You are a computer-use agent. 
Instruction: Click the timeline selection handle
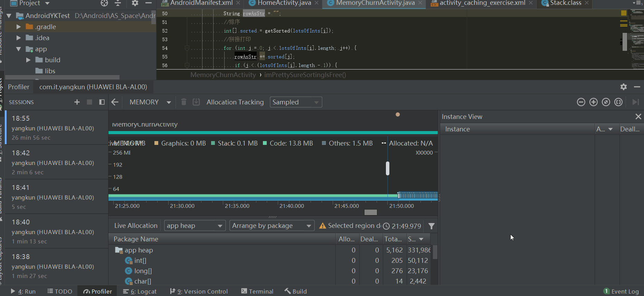388,168
